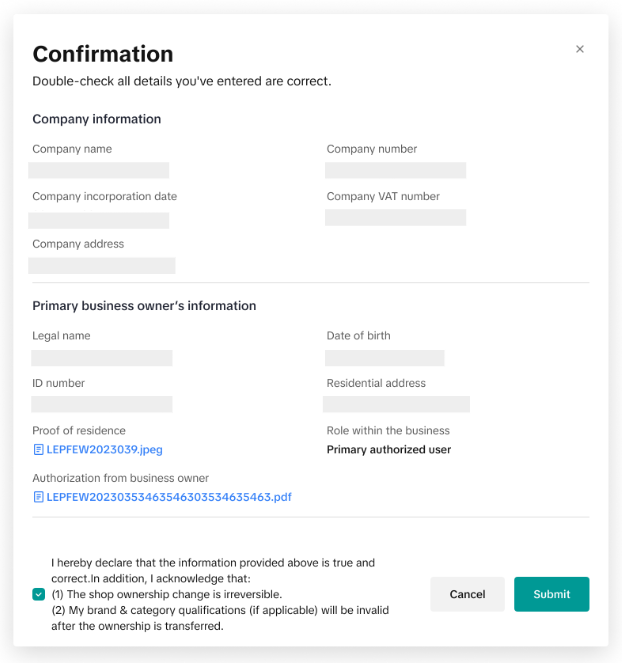Image resolution: width=622 pixels, height=663 pixels.
Task: Select the Company address value
Action: 102,265
